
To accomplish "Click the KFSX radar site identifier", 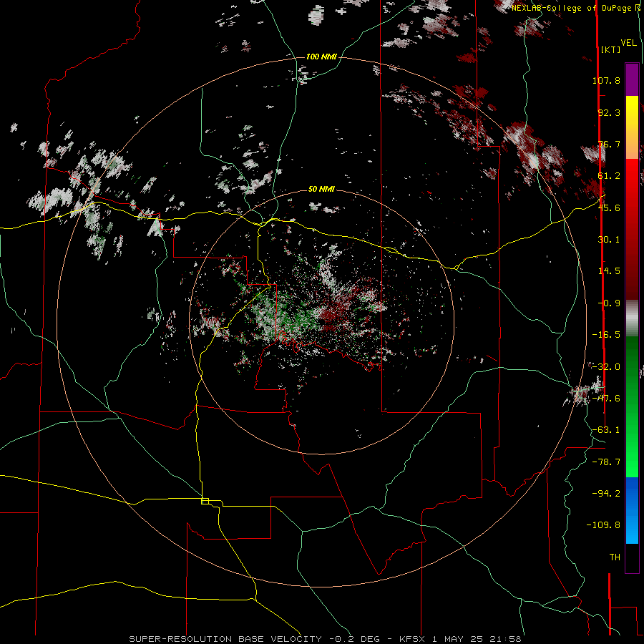I will click(x=412, y=639).
